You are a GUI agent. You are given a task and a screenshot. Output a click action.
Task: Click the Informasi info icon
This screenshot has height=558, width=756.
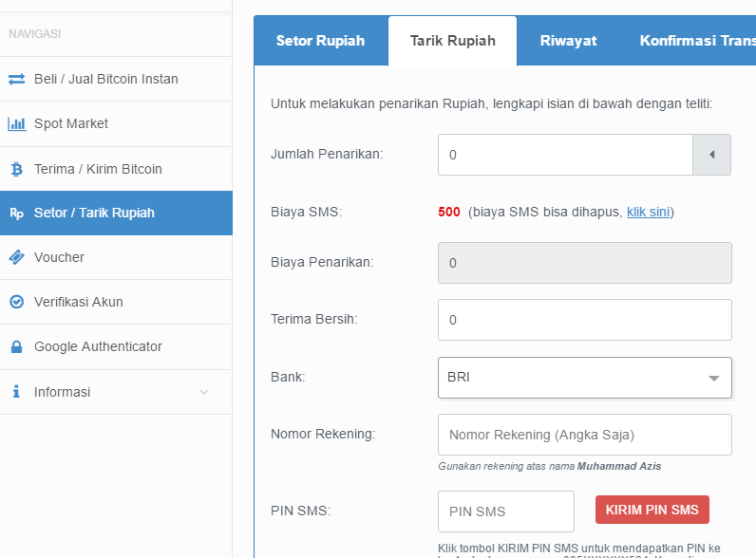pyautogui.click(x=16, y=392)
